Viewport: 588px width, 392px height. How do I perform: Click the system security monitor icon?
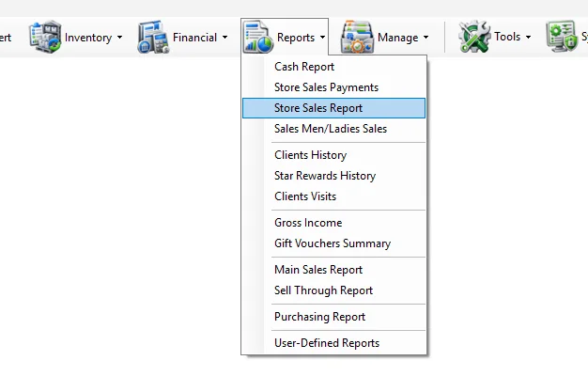tap(562, 37)
